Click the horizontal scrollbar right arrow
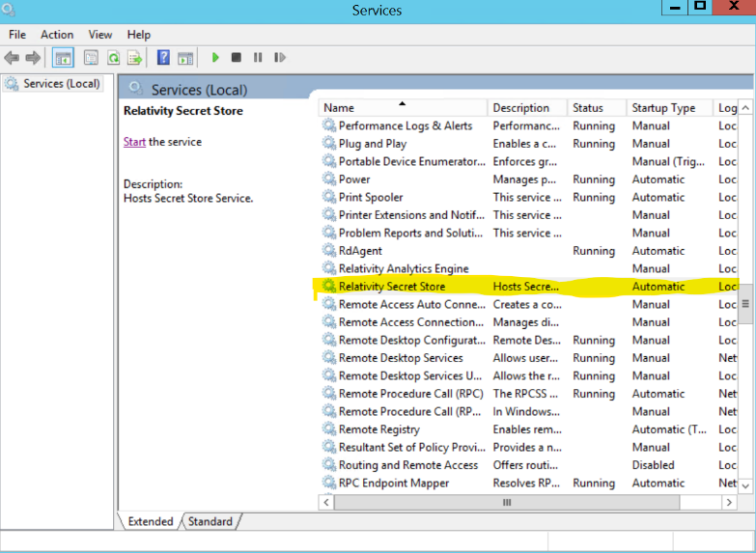756x553 pixels. pyautogui.click(x=729, y=503)
